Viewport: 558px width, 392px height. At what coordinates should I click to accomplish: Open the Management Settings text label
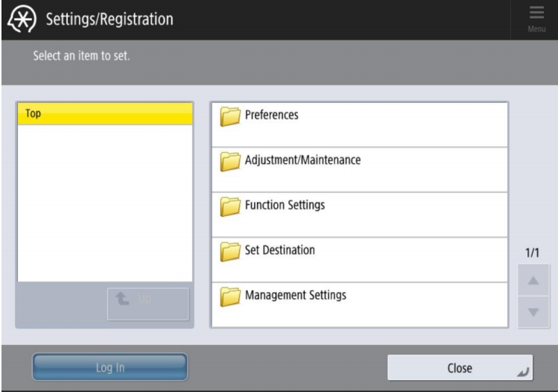[x=296, y=296]
